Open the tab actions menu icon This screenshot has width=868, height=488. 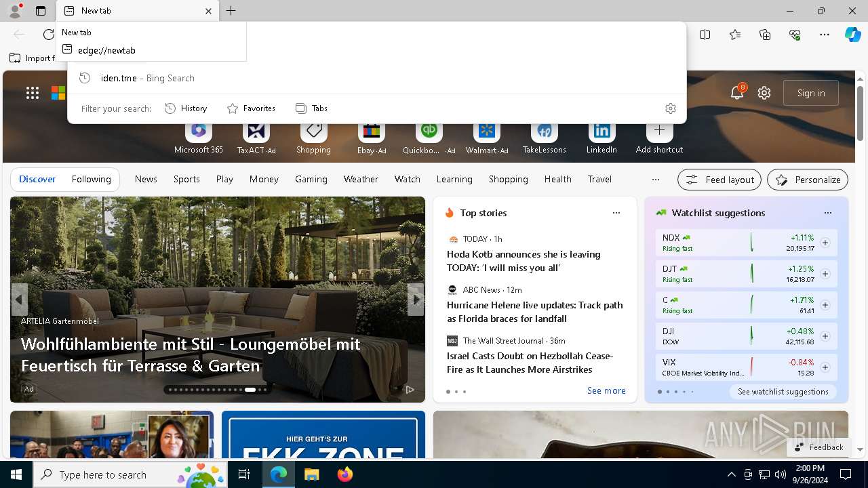[x=41, y=11]
